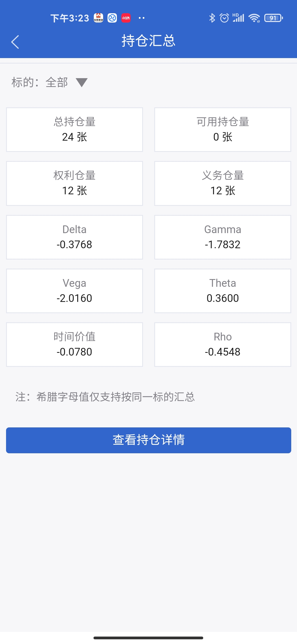Tap the red Xiaohongshu notification icon
This screenshot has height=644, width=297.
[x=126, y=18]
